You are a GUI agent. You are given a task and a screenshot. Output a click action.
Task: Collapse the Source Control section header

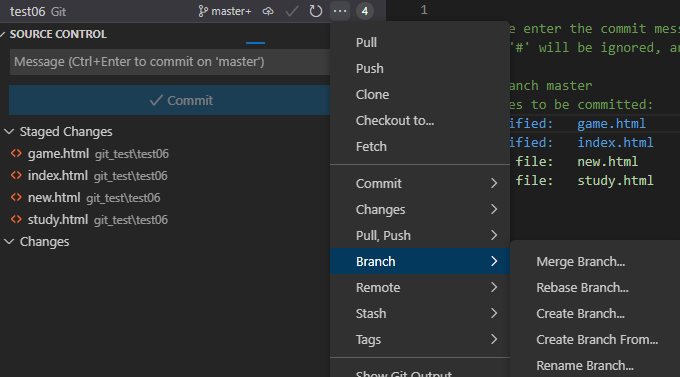pyautogui.click(x=3, y=34)
